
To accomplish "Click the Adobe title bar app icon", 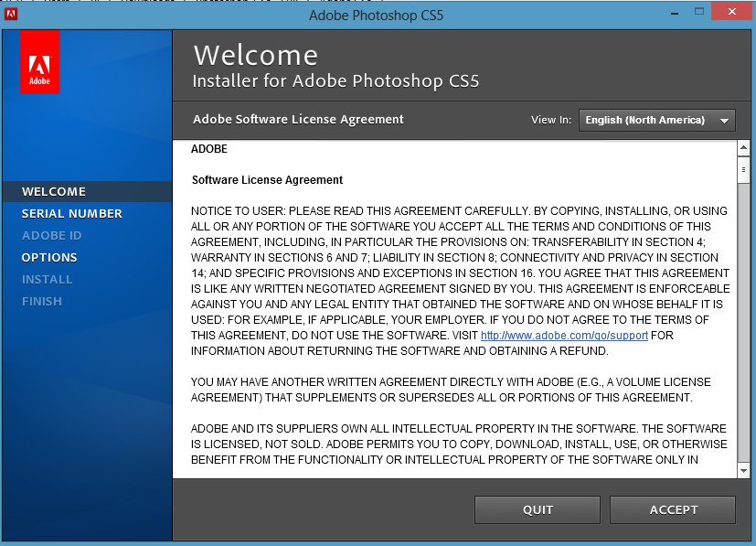I will click(11, 14).
